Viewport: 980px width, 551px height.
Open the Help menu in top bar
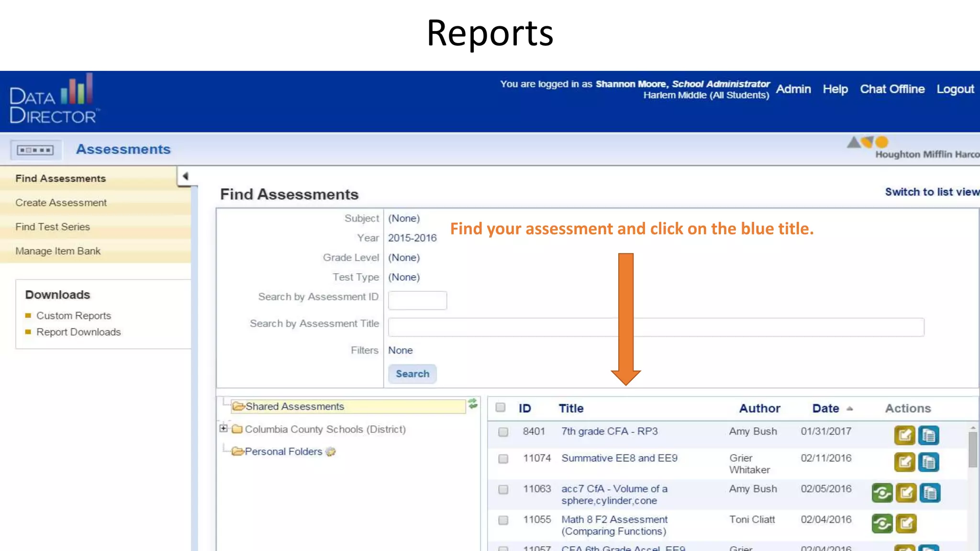[x=835, y=89]
